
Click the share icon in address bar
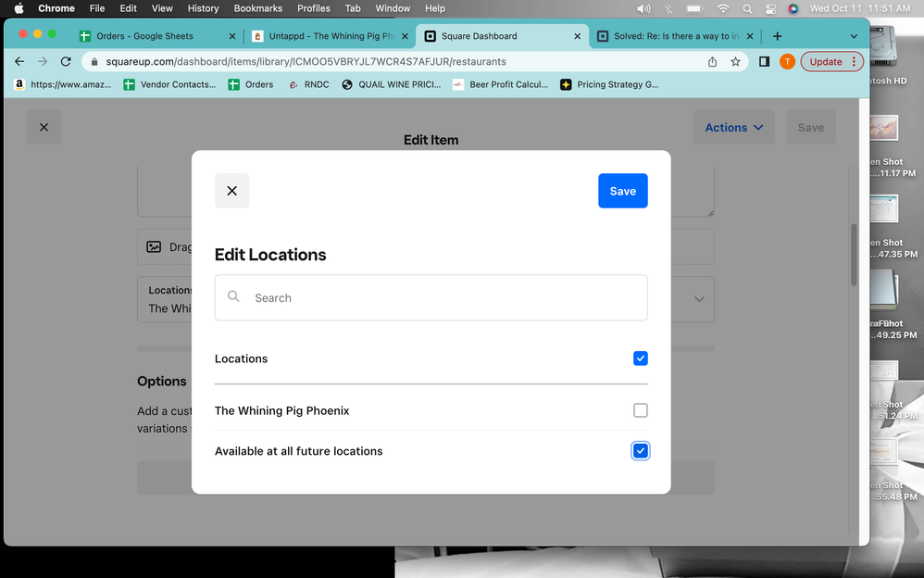click(x=712, y=62)
